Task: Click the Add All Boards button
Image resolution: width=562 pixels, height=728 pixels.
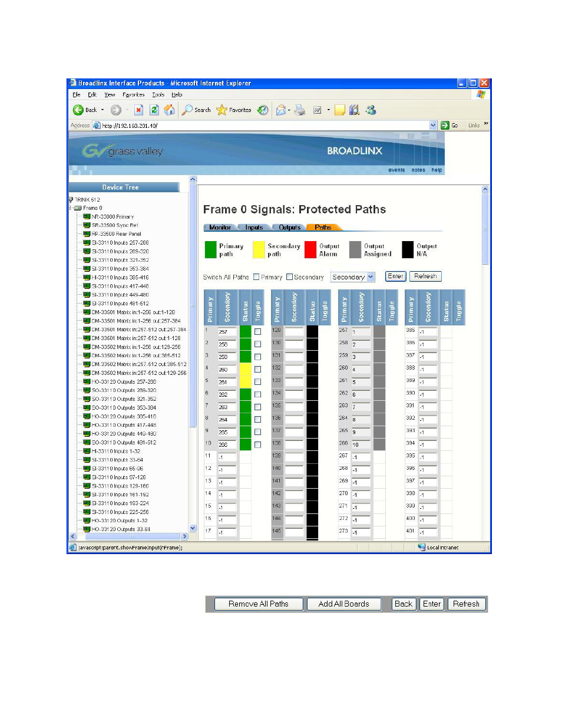Action: [x=344, y=604]
